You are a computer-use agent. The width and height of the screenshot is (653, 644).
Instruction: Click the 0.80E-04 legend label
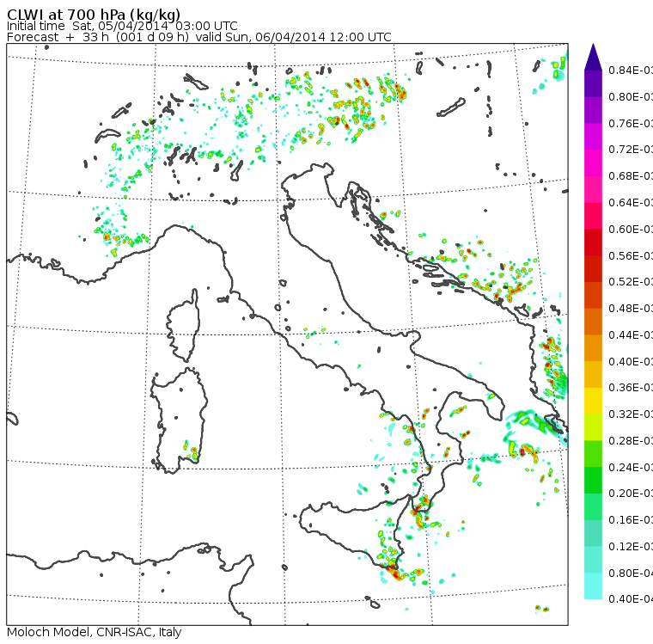(x=631, y=573)
